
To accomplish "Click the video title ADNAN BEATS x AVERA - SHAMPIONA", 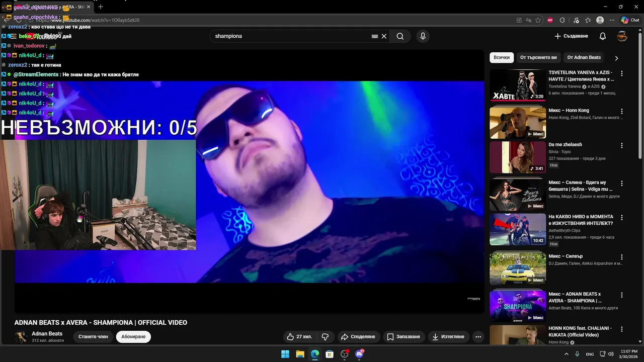I will pyautogui.click(x=101, y=323).
